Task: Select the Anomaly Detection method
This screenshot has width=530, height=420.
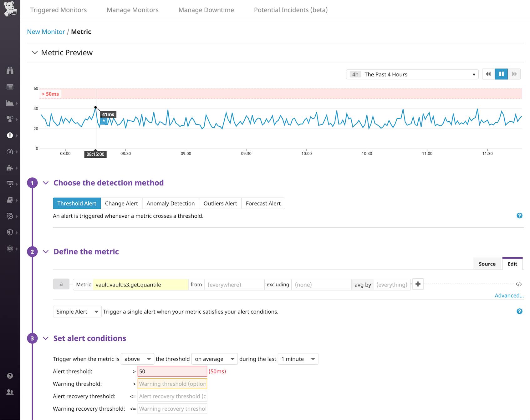Action: click(171, 203)
